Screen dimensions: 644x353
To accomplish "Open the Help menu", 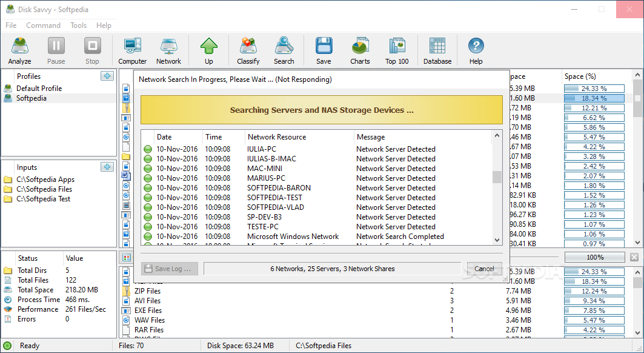I will (104, 25).
